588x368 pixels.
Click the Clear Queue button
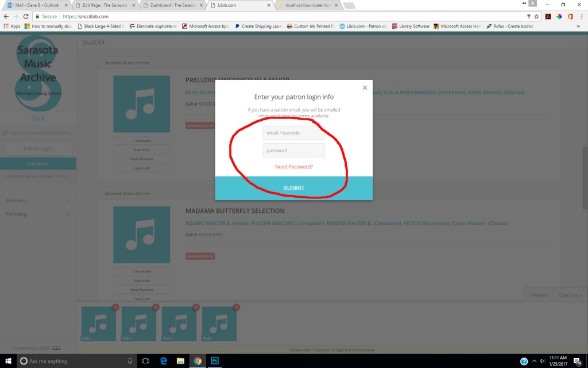570,295
